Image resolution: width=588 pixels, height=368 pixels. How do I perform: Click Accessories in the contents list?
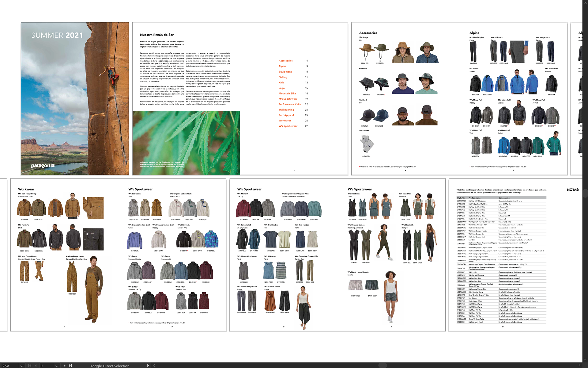(x=285, y=61)
